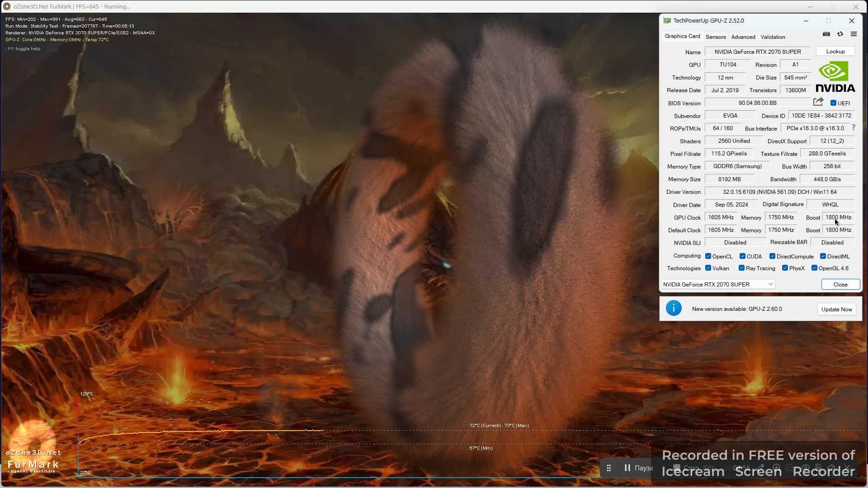The height and width of the screenshot is (488, 868).
Task: Click the BIOS Version field
Action: pos(758,103)
